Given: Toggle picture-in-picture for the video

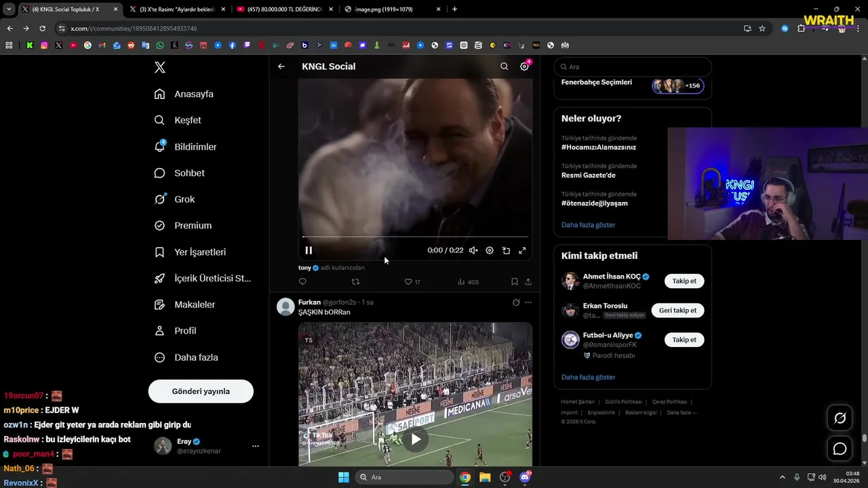Looking at the screenshot, I should pos(506,250).
